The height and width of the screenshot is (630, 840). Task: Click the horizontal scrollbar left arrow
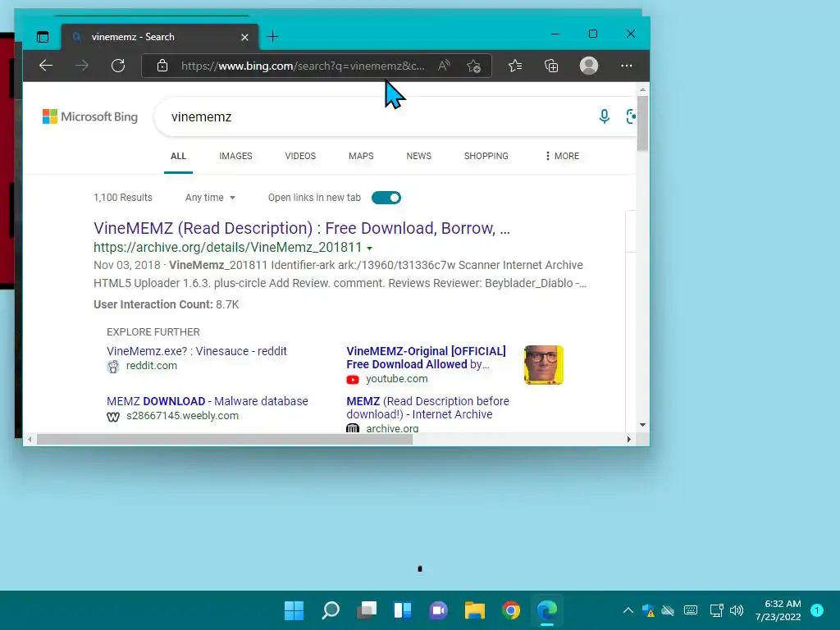(x=30, y=440)
